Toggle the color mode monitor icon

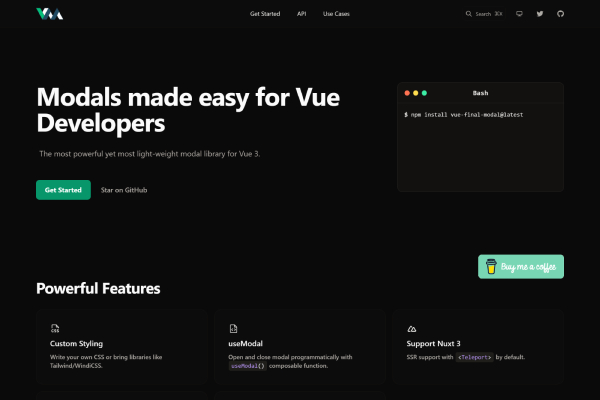tap(519, 14)
